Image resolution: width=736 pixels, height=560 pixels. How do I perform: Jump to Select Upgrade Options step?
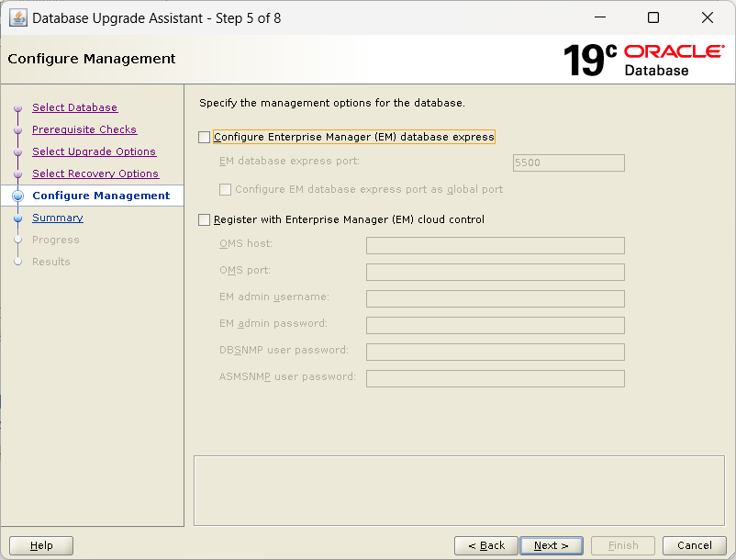[94, 151]
